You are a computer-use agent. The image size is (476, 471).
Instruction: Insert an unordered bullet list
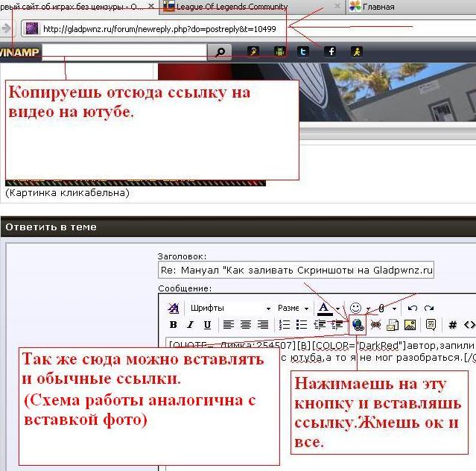pyautogui.click(x=302, y=325)
